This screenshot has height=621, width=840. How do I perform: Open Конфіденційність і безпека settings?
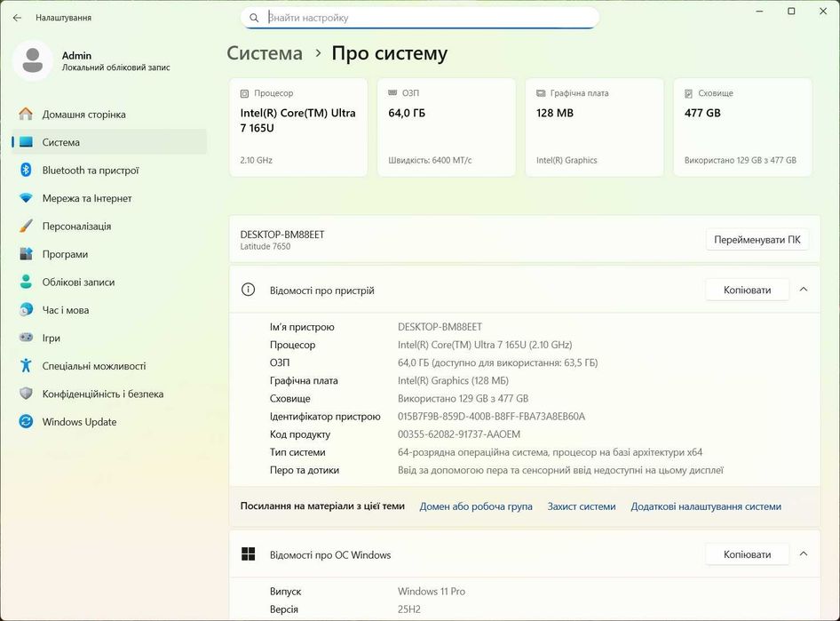tap(109, 394)
